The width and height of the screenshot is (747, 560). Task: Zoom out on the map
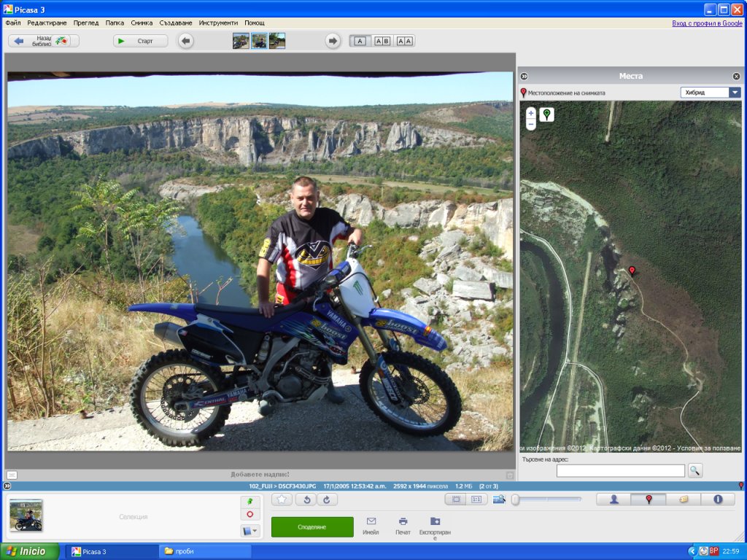[531, 124]
